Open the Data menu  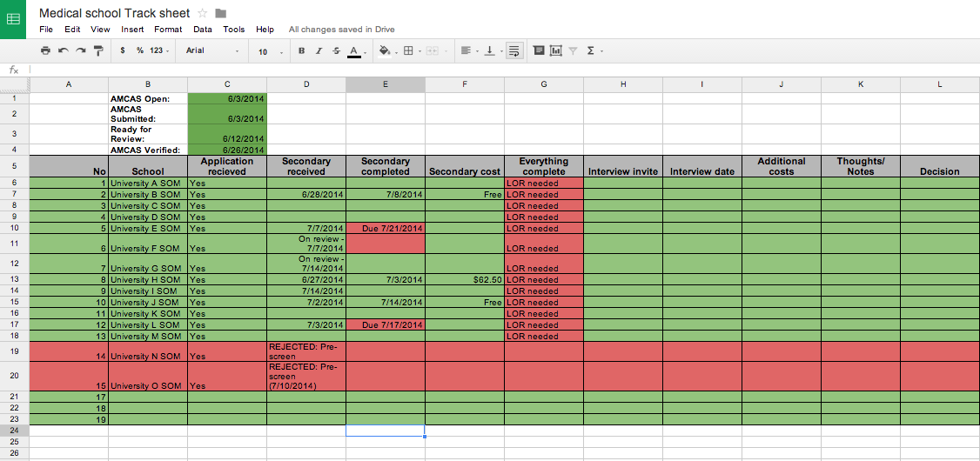coord(203,30)
